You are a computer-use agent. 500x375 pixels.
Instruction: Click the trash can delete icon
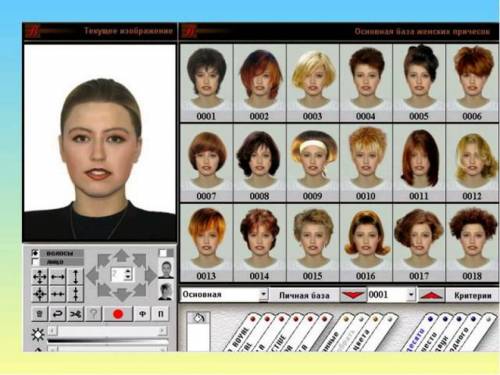point(39,314)
